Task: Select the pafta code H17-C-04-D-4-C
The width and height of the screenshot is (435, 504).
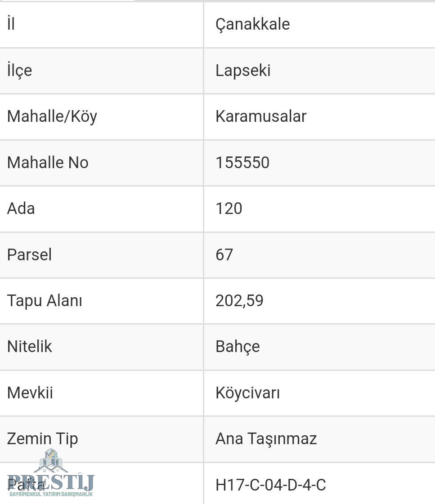Action: (271, 485)
